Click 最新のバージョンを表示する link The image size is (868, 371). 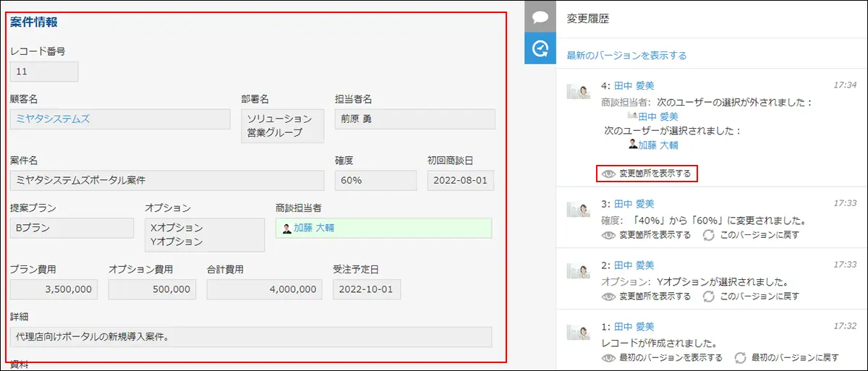[626, 55]
